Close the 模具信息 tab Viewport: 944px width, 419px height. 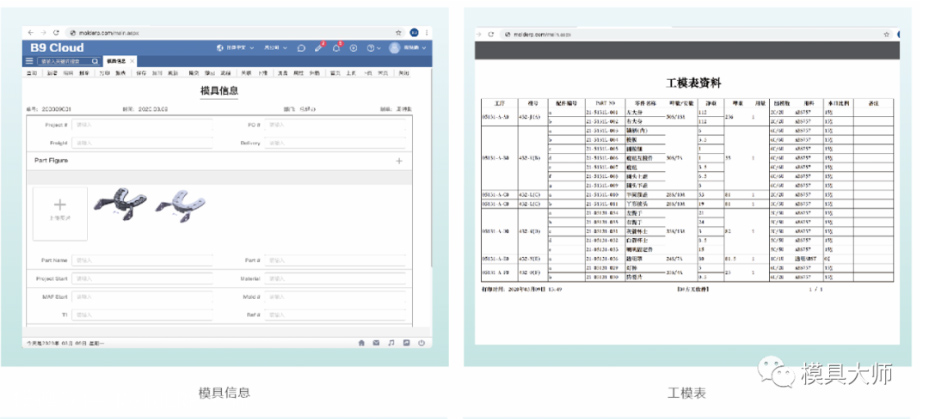pos(133,61)
